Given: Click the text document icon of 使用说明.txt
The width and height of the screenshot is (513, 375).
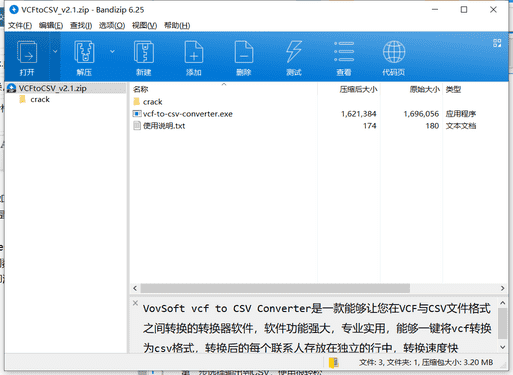Looking at the screenshot, I should tap(137, 126).
